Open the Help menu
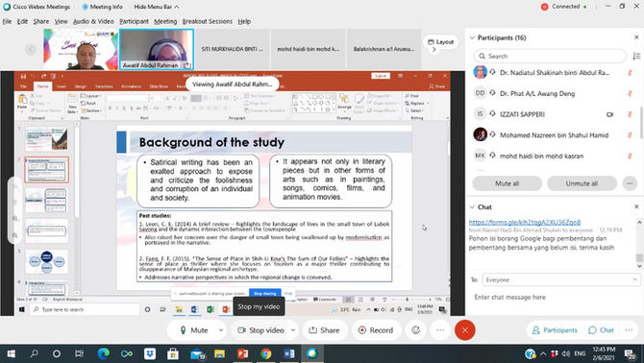 coord(244,21)
